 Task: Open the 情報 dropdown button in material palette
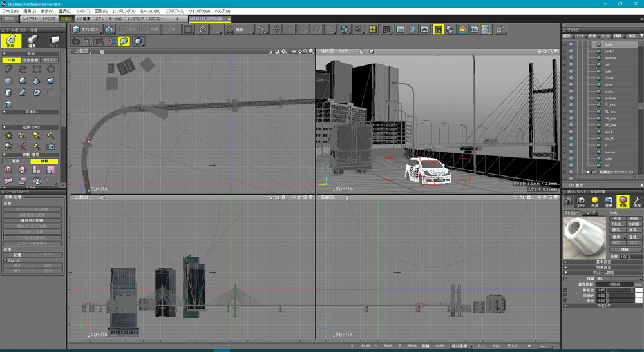pos(625,249)
